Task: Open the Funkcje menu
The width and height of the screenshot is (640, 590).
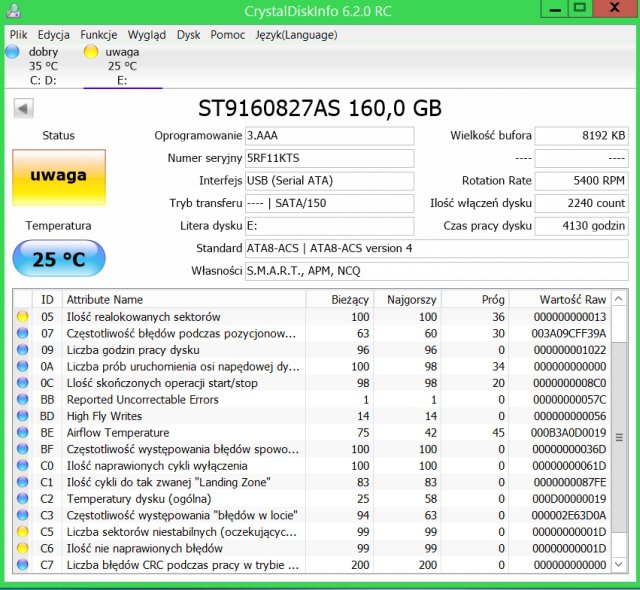Action: (99, 35)
